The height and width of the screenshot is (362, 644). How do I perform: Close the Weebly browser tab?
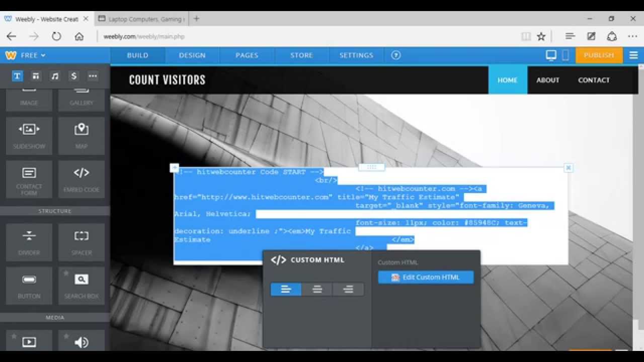tap(86, 19)
